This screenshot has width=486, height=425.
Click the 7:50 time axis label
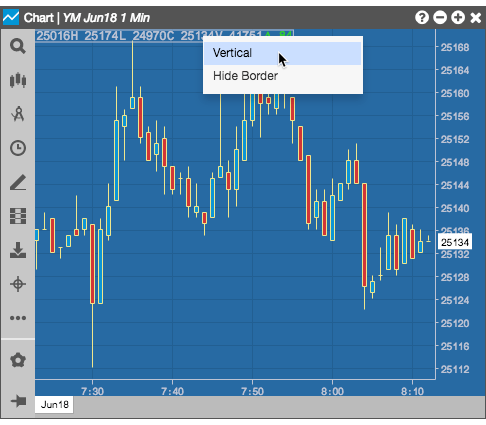tap(252, 391)
